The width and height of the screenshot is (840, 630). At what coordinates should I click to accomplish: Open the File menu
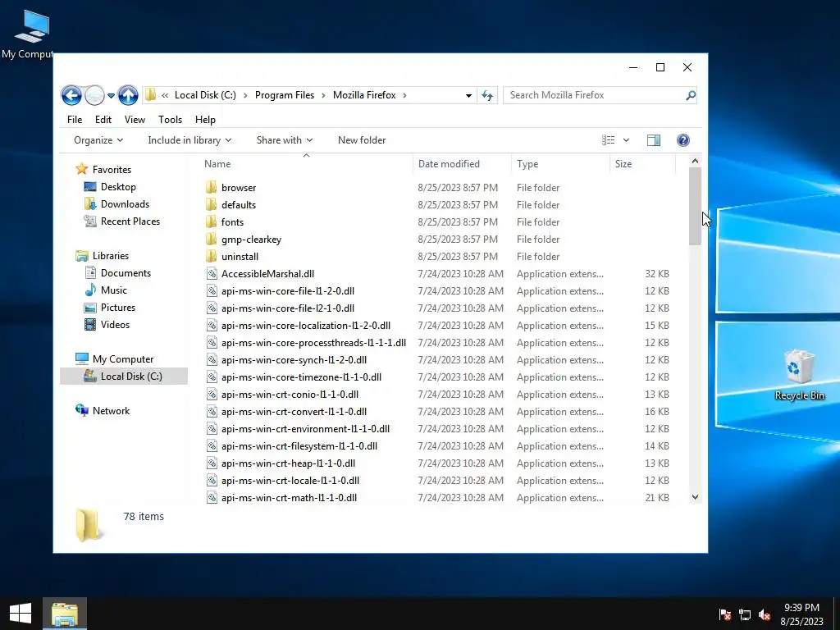click(x=75, y=120)
